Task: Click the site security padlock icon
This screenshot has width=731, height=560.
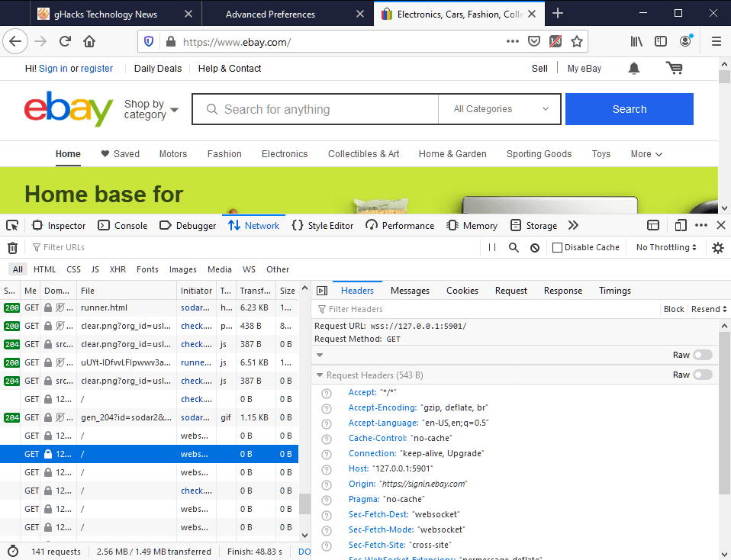Action: pos(171,41)
